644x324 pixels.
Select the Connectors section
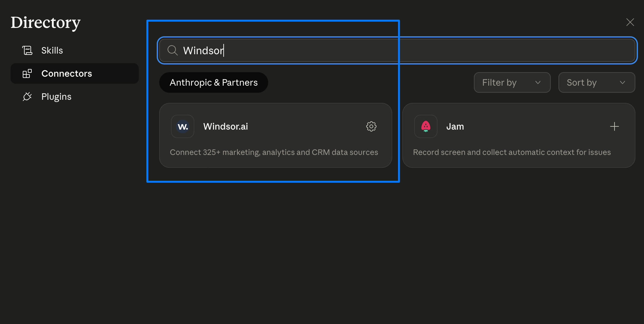[x=75, y=73]
